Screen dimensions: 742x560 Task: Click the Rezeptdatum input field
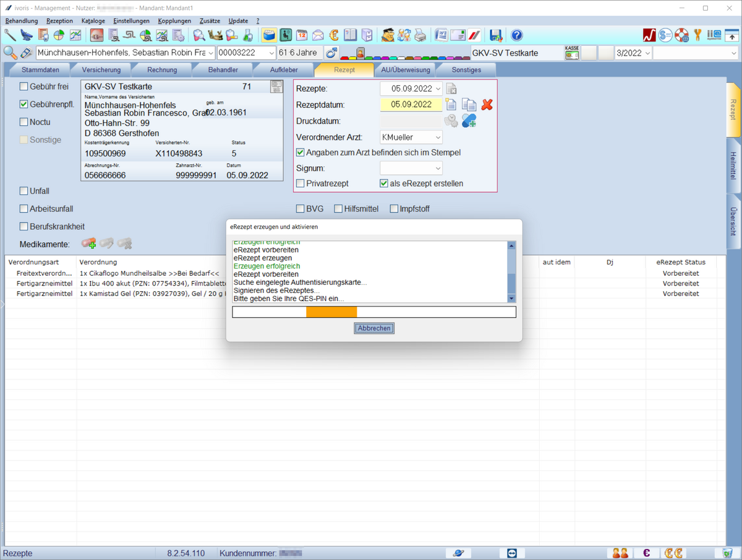tap(411, 104)
